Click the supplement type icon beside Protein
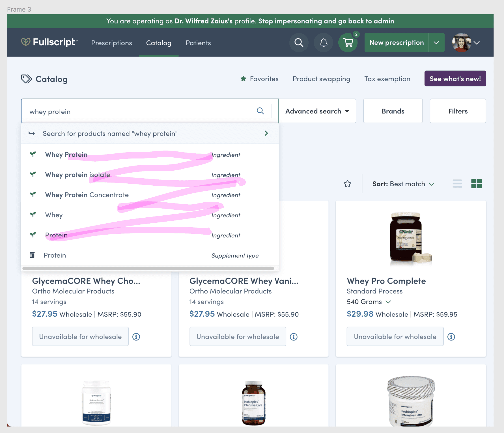The height and width of the screenshot is (433, 504). 33,255
